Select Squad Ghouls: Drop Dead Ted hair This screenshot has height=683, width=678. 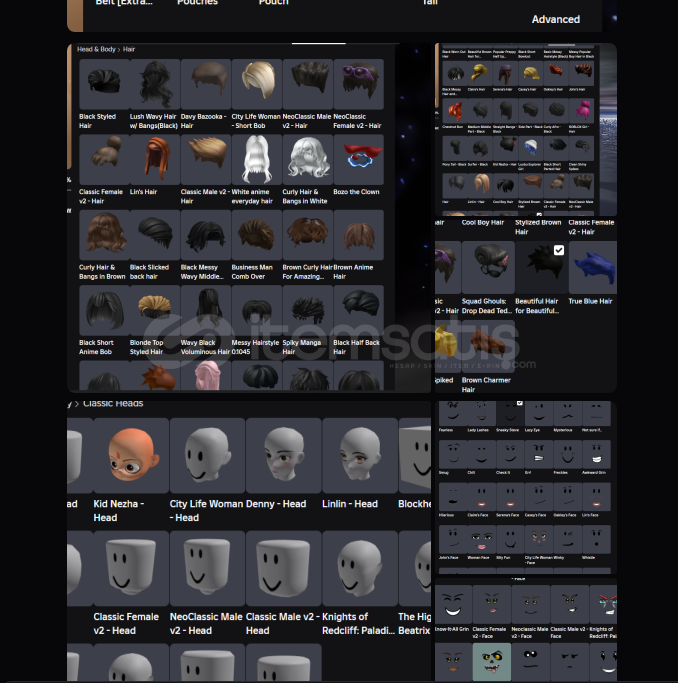(x=488, y=267)
